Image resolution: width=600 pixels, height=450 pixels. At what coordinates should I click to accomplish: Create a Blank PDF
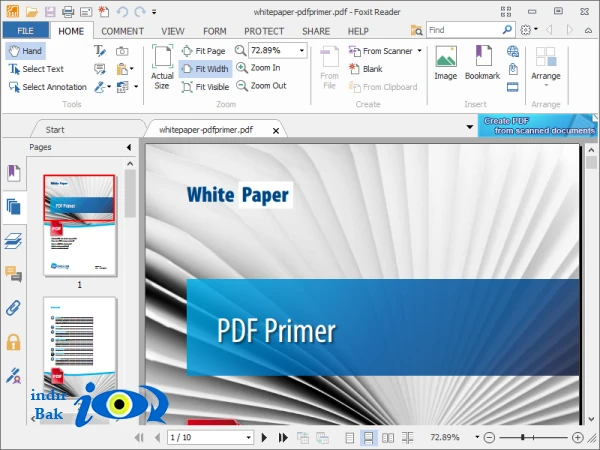(x=365, y=69)
